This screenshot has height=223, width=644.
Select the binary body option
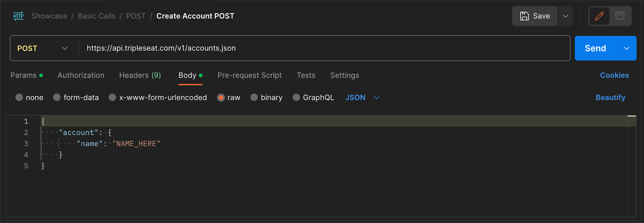(x=254, y=97)
